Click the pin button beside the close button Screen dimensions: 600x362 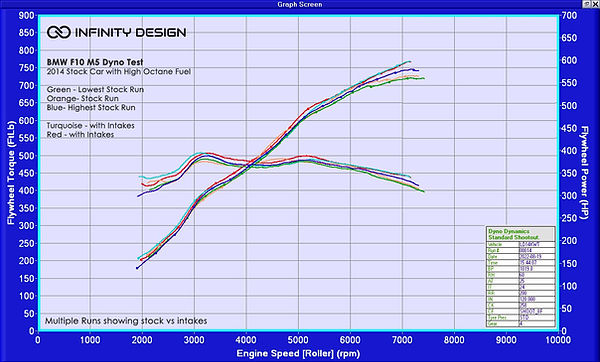[x=587, y=4]
